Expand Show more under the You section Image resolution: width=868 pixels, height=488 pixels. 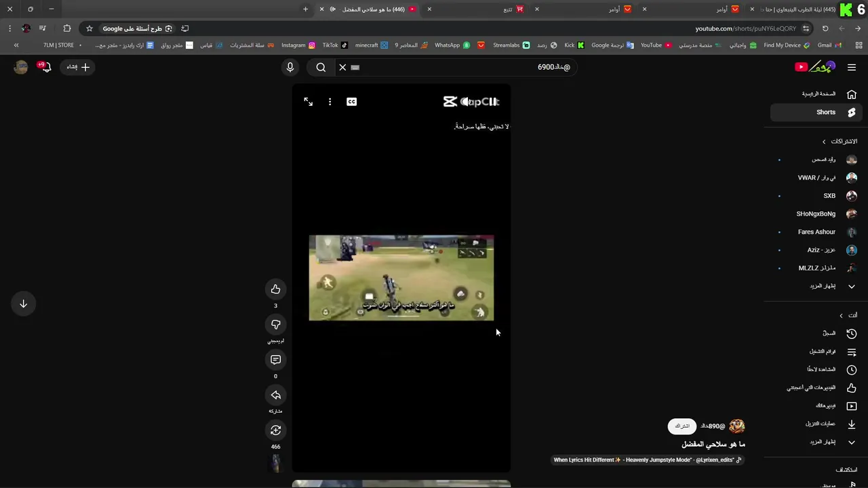[816, 442]
